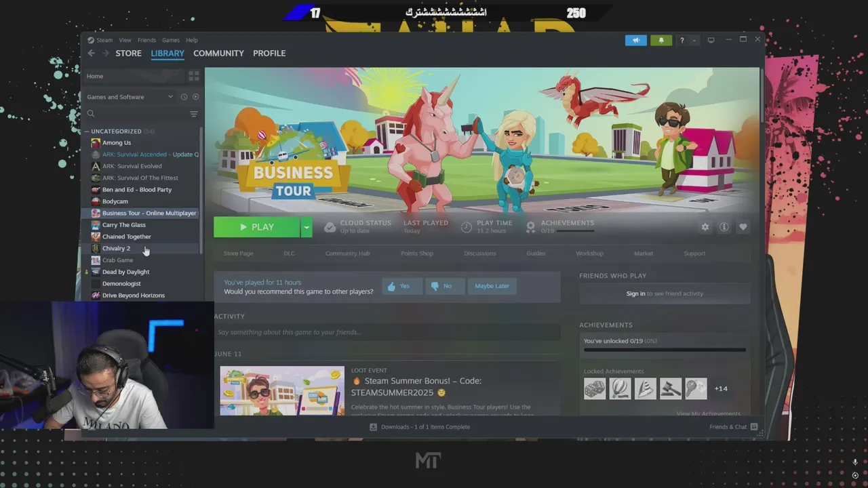The height and width of the screenshot is (488, 868).
Task: Select Bodycam in game list
Action: pyautogui.click(x=115, y=201)
